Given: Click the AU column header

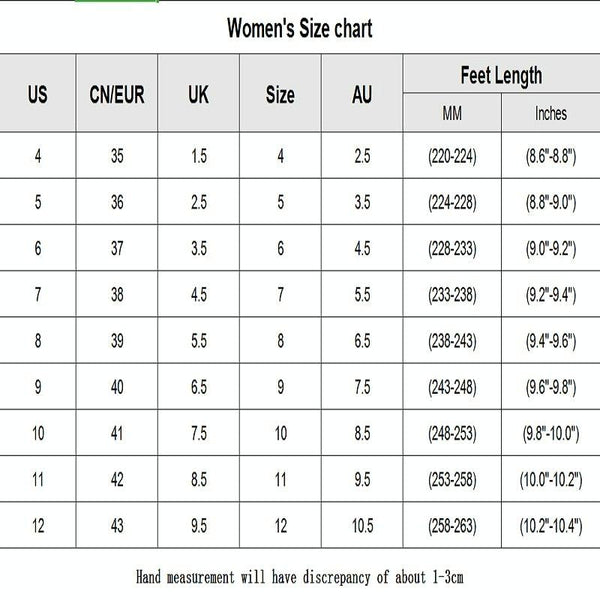Looking at the screenshot, I should 362,96.
